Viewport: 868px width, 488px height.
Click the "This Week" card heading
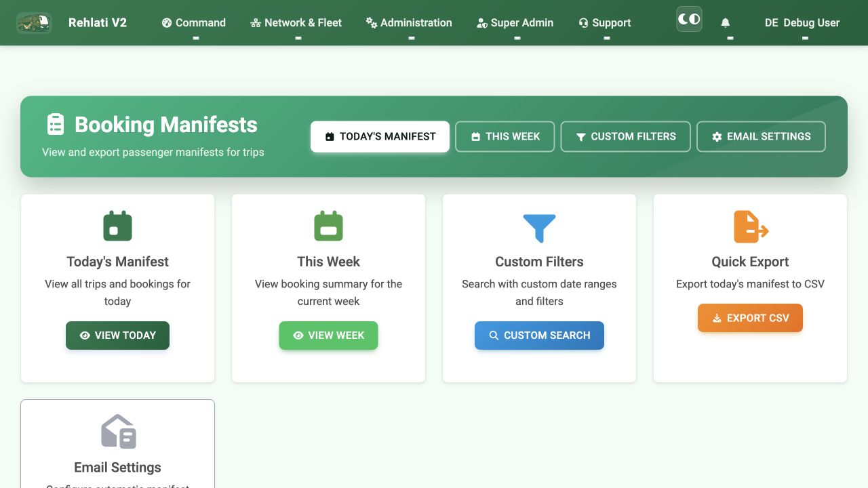click(x=328, y=262)
